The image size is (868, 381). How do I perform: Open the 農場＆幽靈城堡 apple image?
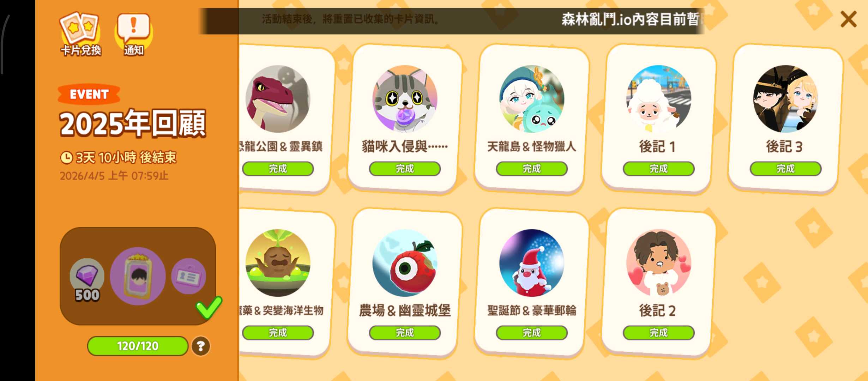click(x=405, y=263)
